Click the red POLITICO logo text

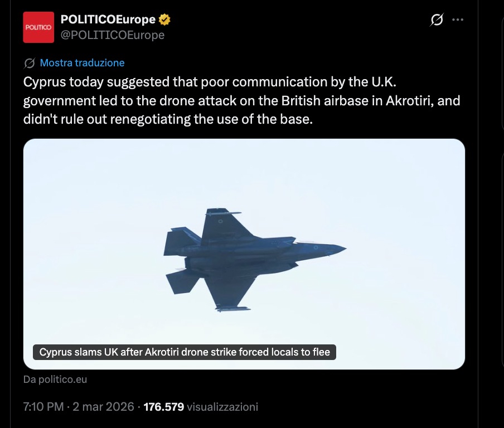pyautogui.click(x=38, y=27)
